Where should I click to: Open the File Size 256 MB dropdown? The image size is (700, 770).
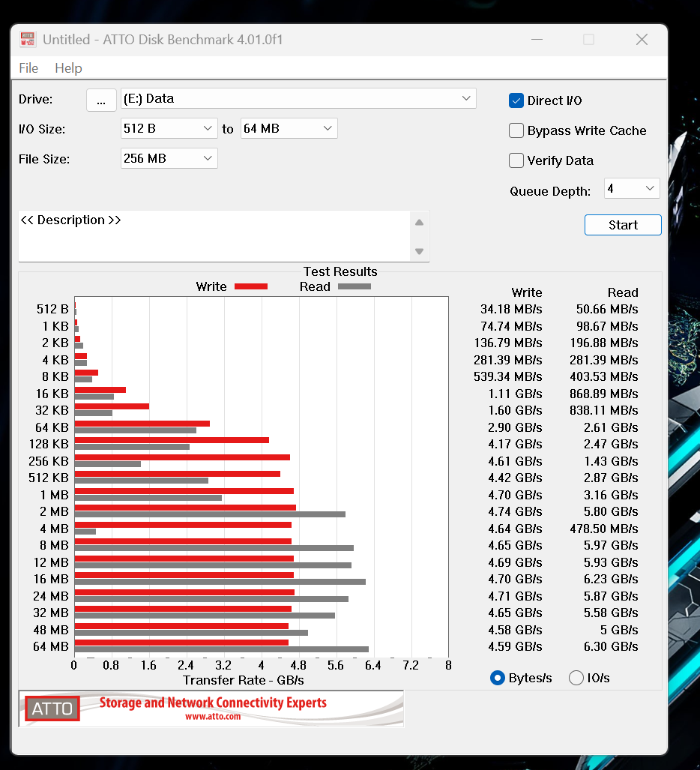169,159
